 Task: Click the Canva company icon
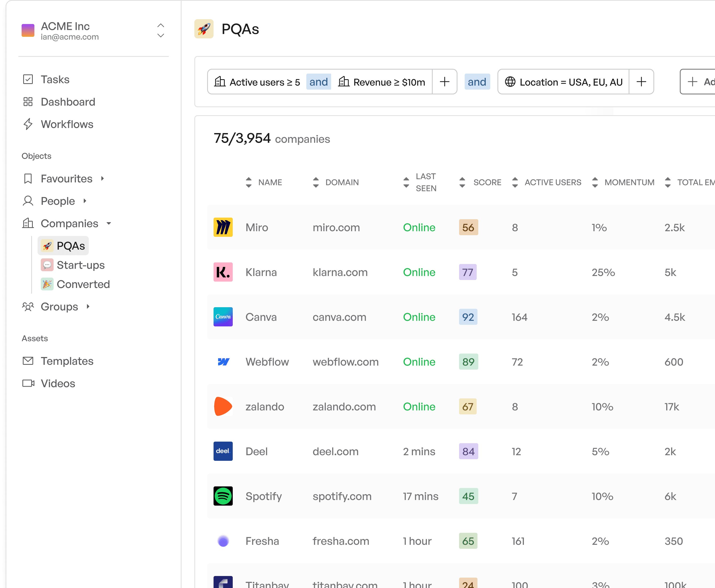(x=223, y=317)
